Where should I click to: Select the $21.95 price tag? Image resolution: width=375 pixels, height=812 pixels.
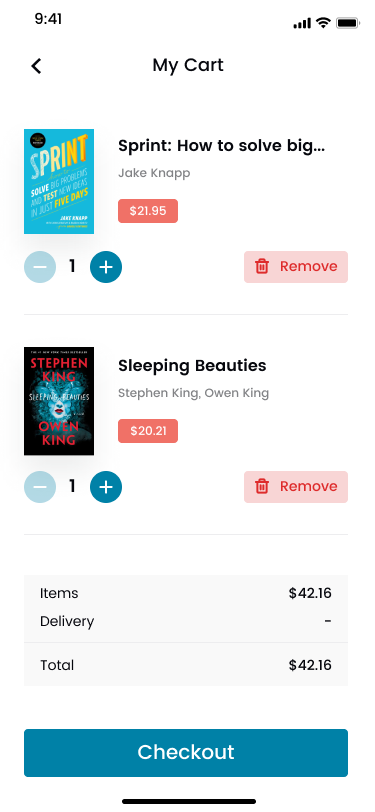point(148,211)
